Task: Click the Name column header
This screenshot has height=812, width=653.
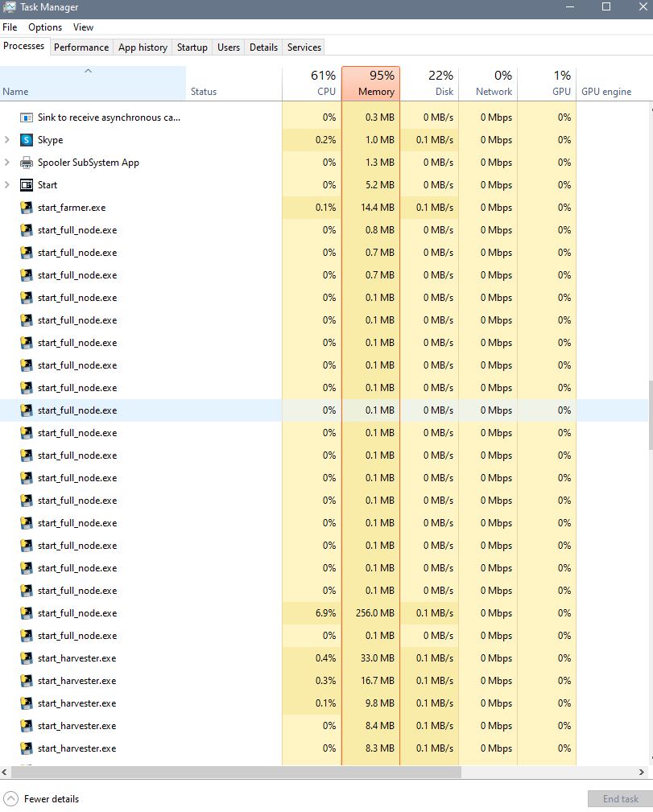Action: click(x=93, y=84)
